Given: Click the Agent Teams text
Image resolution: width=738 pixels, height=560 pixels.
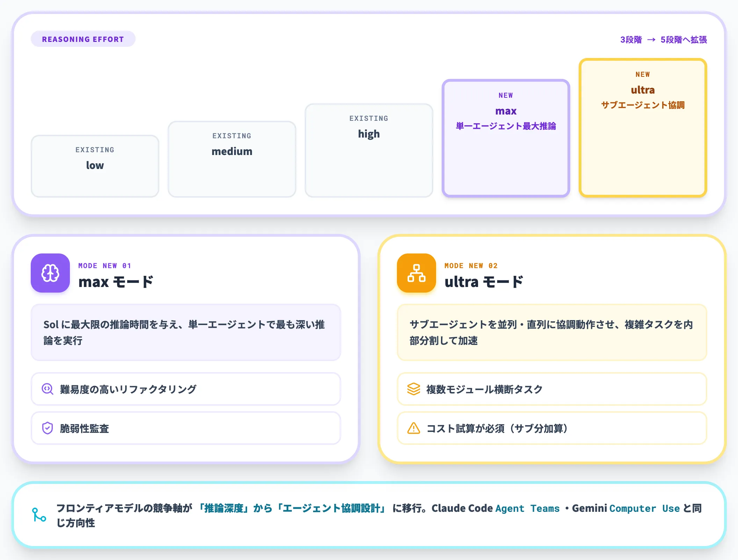Looking at the screenshot, I should 528,508.
